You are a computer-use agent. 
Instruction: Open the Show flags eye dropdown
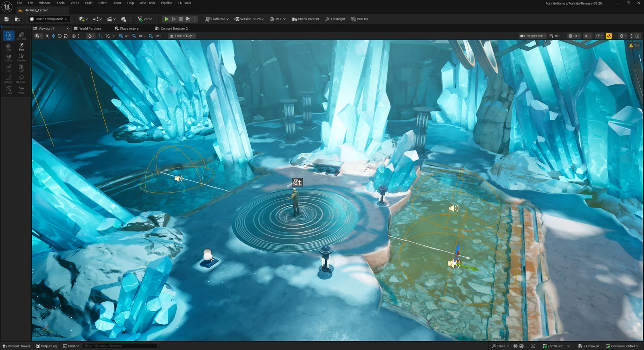tap(588, 36)
